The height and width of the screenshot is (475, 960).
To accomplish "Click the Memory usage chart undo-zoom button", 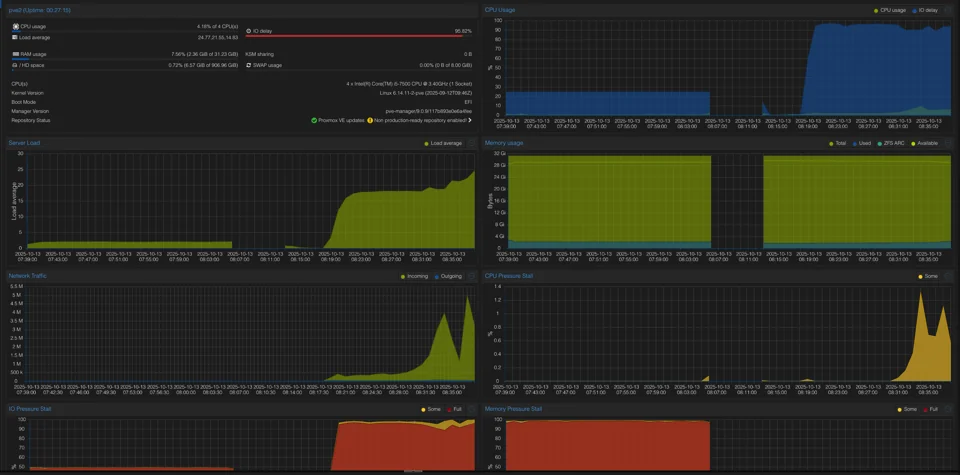I will tap(948, 143).
